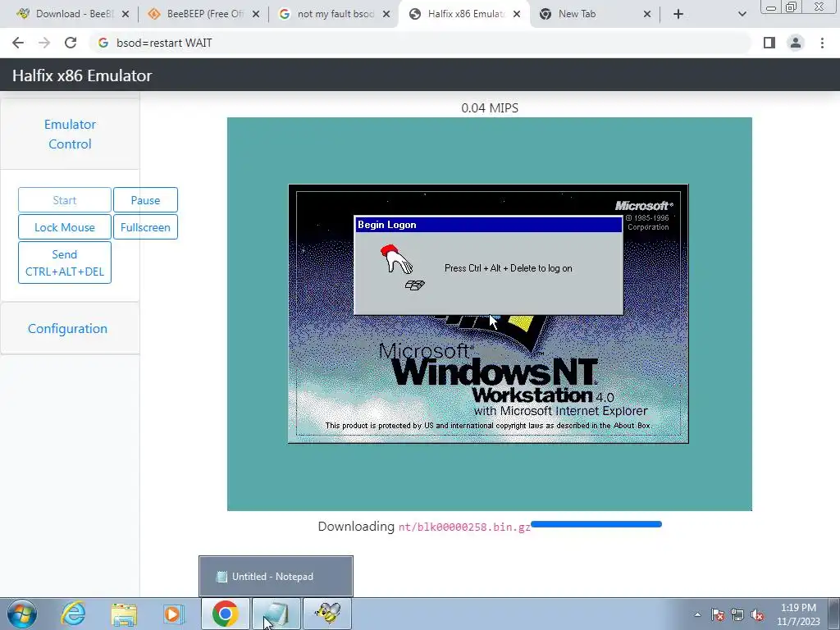Click the Halfix x86 Emulator header title

pyautogui.click(x=82, y=75)
